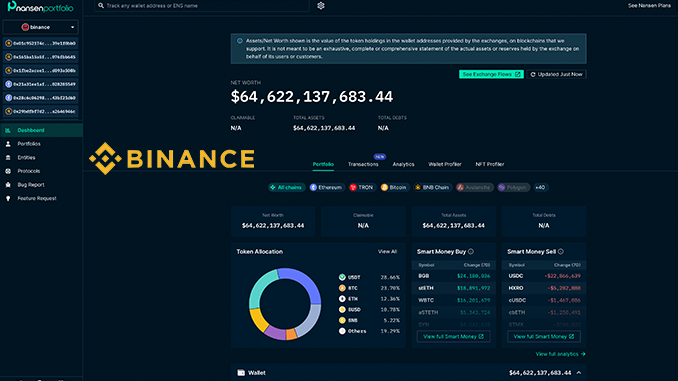Click into the wallet address search field

coord(202,6)
